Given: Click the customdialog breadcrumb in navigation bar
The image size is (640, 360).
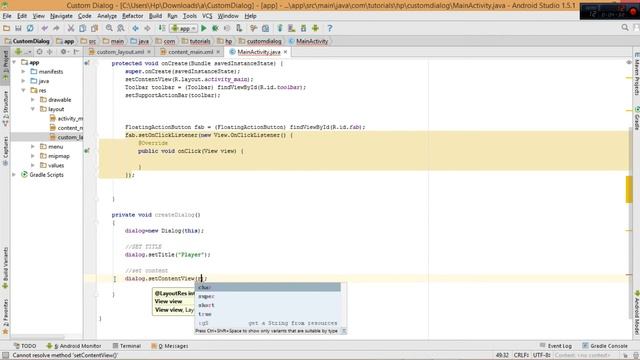Looking at the screenshot, I should point(260,41).
